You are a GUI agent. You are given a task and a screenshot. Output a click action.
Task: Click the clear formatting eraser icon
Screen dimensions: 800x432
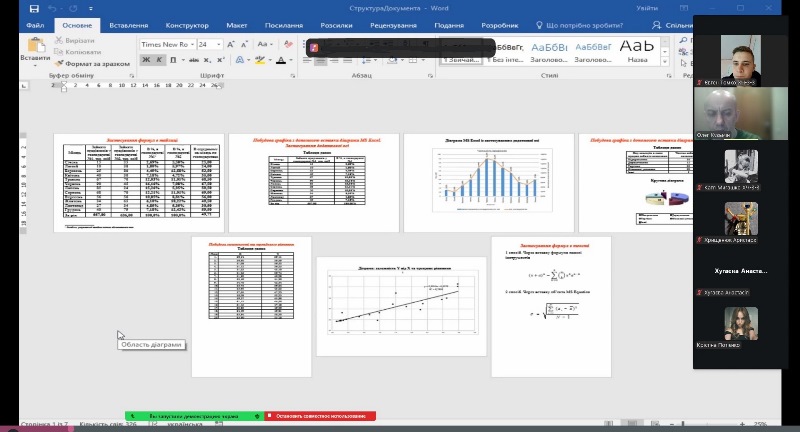[x=288, y=44]
